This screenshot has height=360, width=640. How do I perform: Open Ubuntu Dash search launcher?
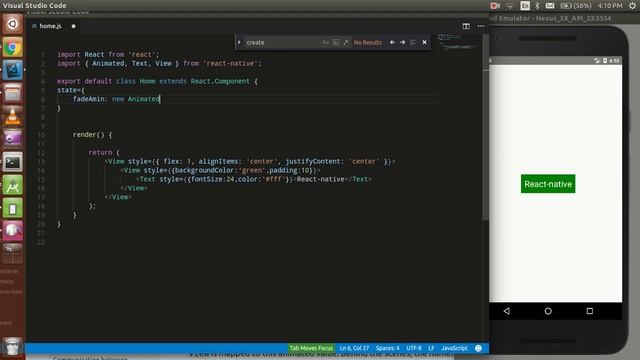(13, 24)
